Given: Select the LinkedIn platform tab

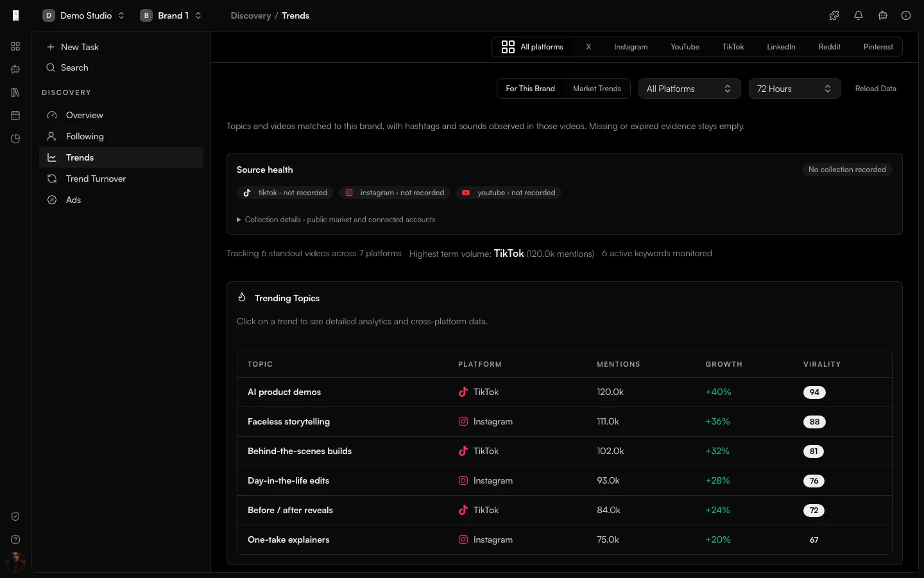Looking at the screenshot, I should tap(781, 47).
